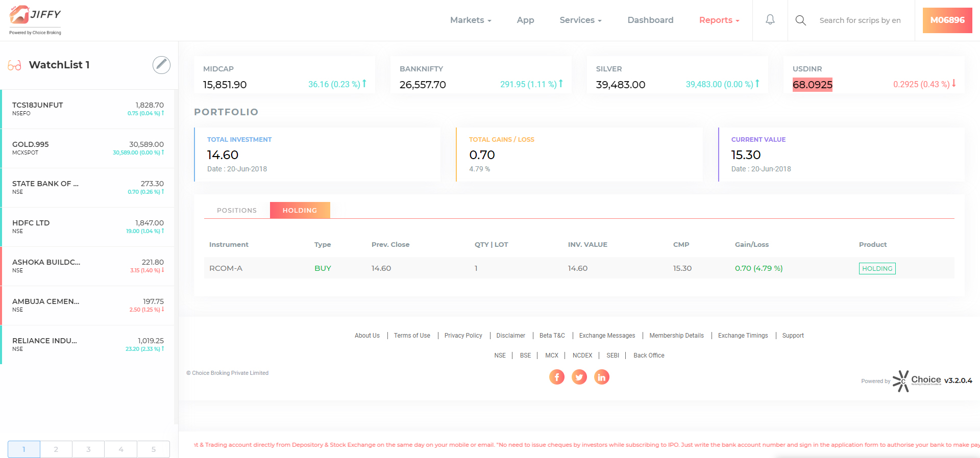This screenshot has width=980, height=458.
Task: Open the MCX footer link
Action: click(552, 355)
